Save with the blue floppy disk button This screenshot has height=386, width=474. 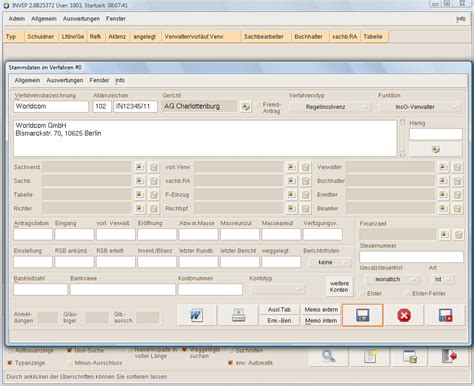[x=363, y=315]
